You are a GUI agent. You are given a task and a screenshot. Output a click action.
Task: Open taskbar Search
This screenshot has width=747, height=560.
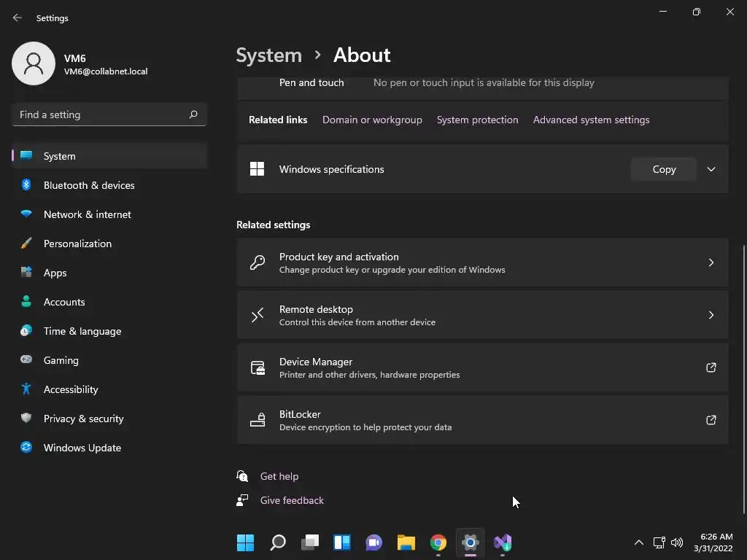278,542
